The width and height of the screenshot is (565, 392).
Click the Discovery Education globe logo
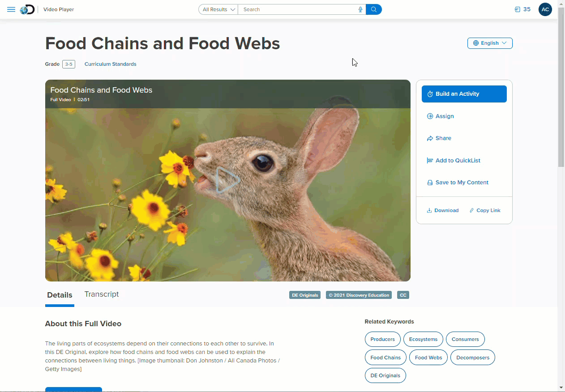(27, 9)
